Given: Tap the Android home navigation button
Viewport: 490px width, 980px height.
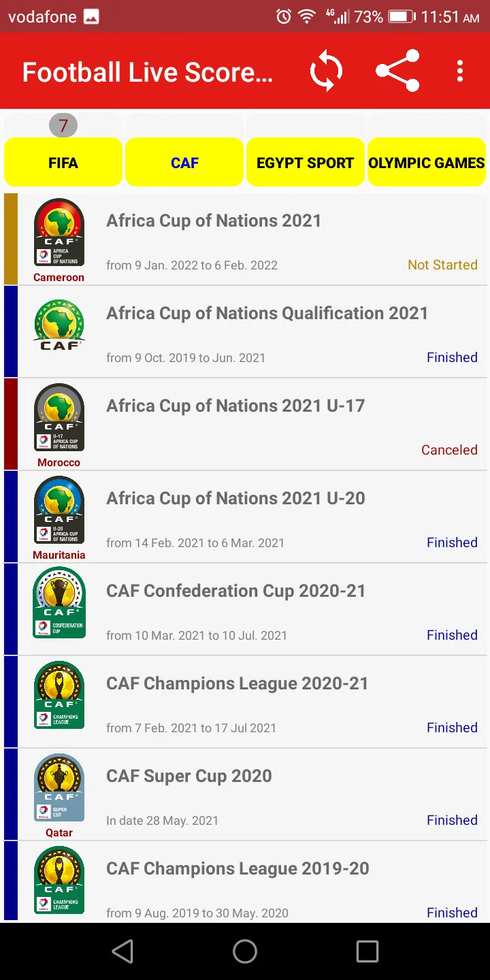Looking at the screenshot, I should point(245,951).
